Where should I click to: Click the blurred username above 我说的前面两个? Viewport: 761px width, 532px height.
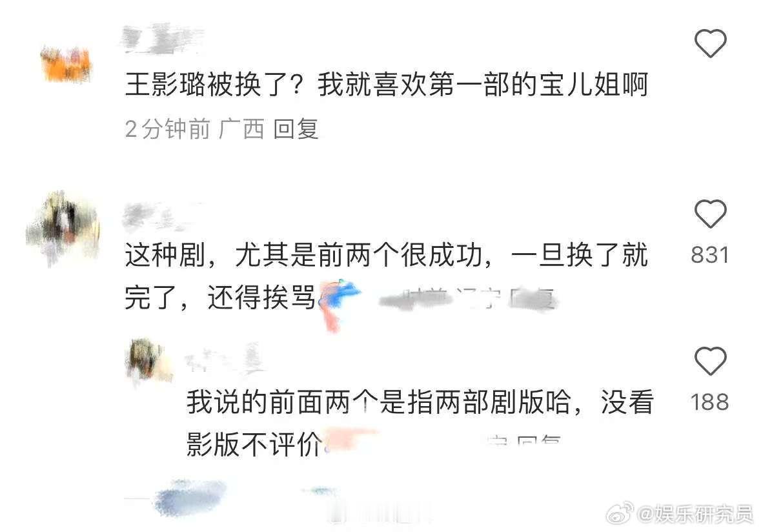(x=224, y=359)
